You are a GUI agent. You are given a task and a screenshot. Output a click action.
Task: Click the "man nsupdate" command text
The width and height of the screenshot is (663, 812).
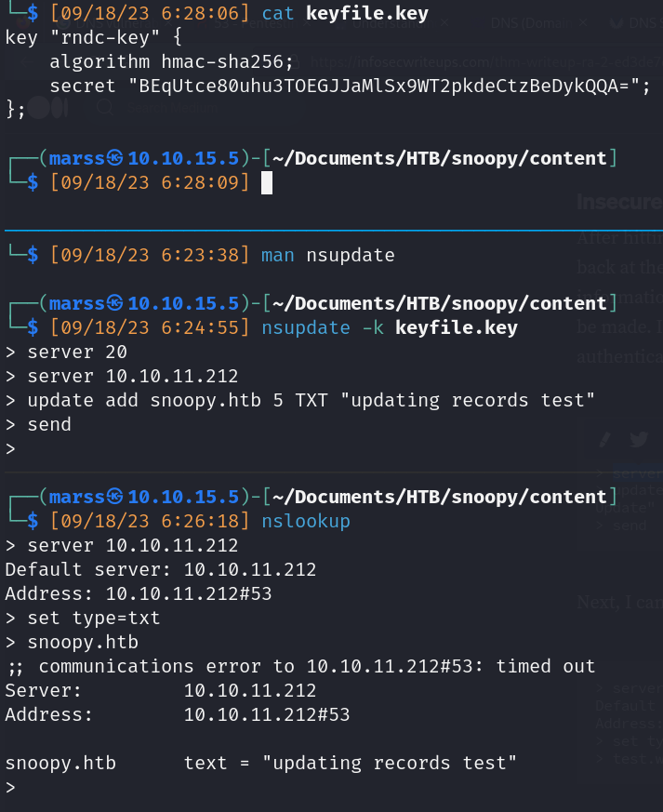coord(327,255)
